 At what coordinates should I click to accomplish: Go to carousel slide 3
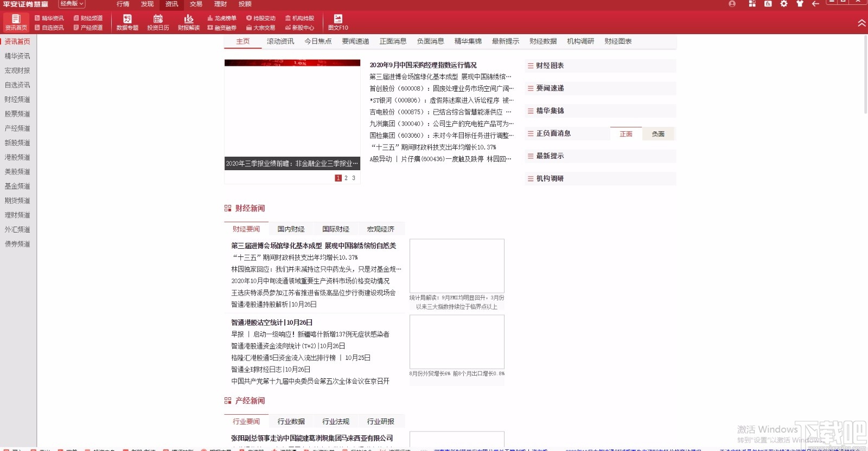354,178
